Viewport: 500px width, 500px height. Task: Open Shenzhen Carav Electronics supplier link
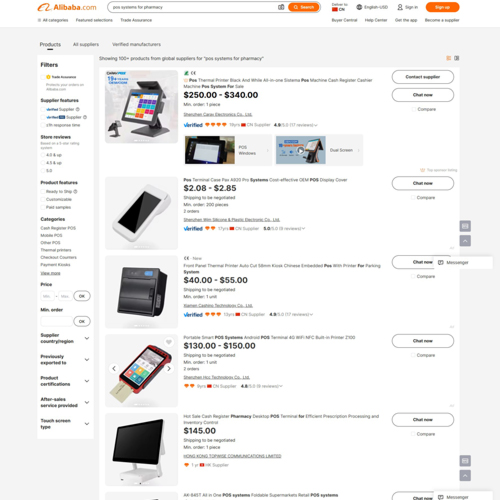coord(218,114)
